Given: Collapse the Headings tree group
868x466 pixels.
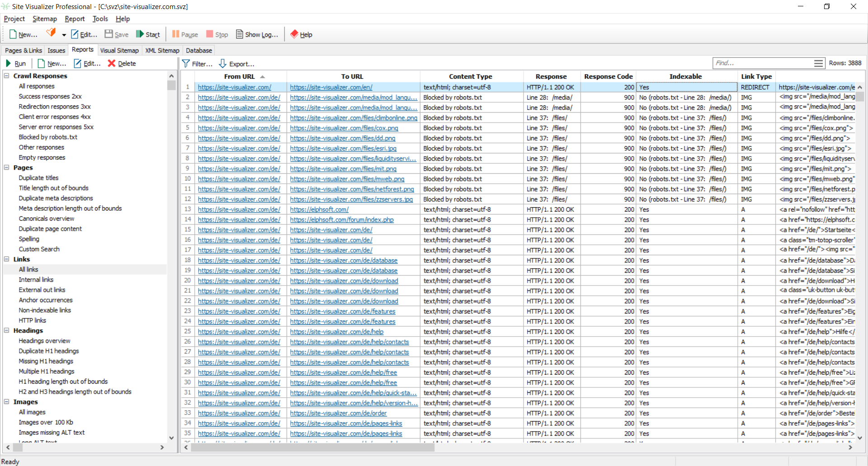Looking at the screenshot, I should tap(7, 331).
